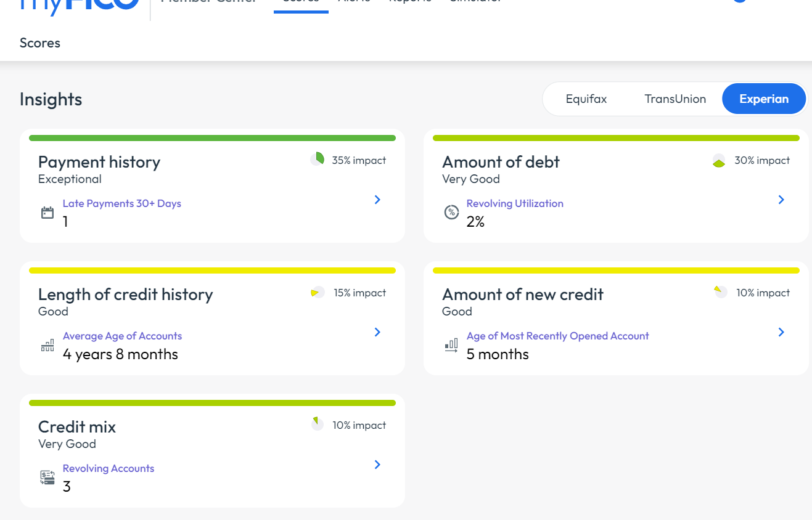
Task: Expand Amount of debt details chevron
Action: point(781,200)
